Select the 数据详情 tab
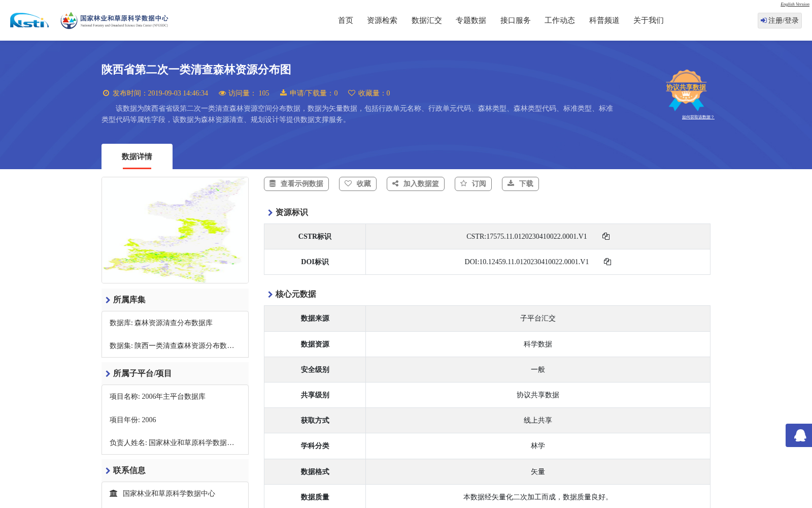Viewport: 812px width, 508px height. (137, 156)
